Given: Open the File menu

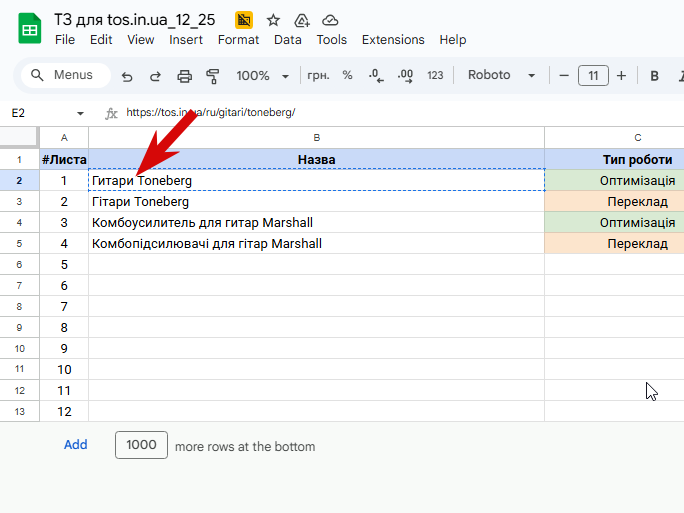Looking at the screenshot, I should [x=65, y=40].
